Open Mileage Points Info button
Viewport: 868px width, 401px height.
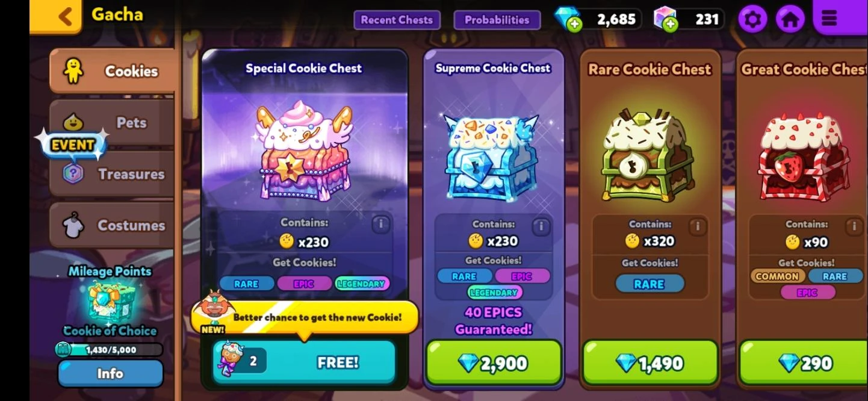110,373
